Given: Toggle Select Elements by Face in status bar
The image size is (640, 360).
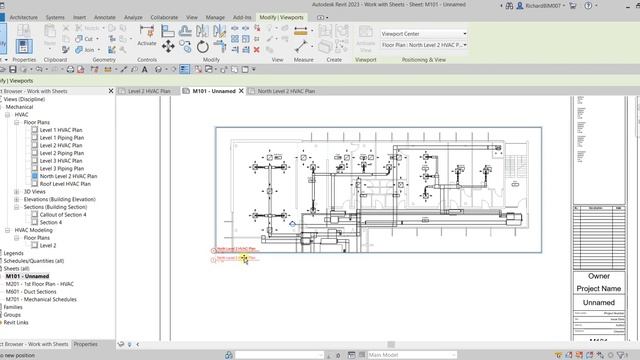Looking at the screenshot, I should (589, 355).
